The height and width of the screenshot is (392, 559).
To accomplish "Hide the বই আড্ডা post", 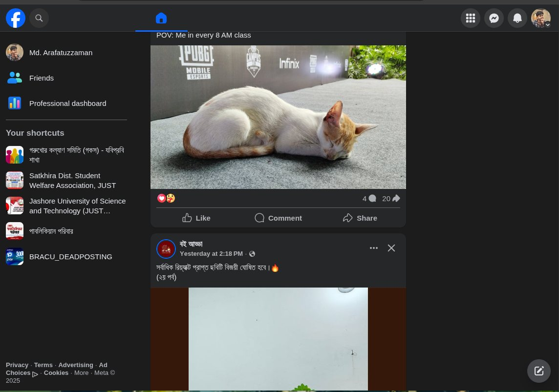I will pos(391,248).
